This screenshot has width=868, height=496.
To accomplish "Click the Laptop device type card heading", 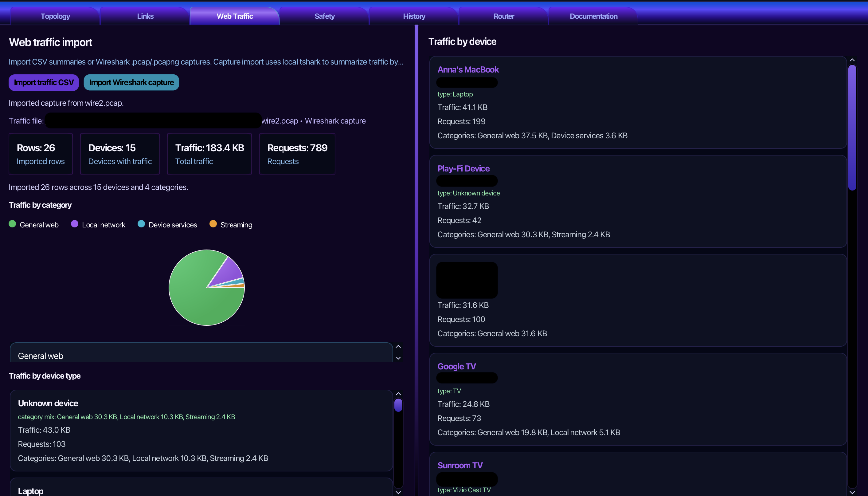I will (x=31, y=491).
